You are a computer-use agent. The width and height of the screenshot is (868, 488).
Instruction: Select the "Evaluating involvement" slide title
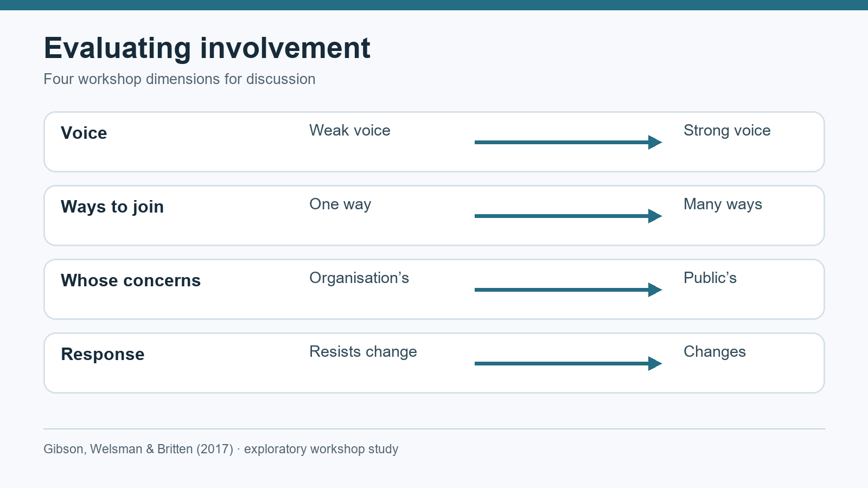[x=207, y=48]
